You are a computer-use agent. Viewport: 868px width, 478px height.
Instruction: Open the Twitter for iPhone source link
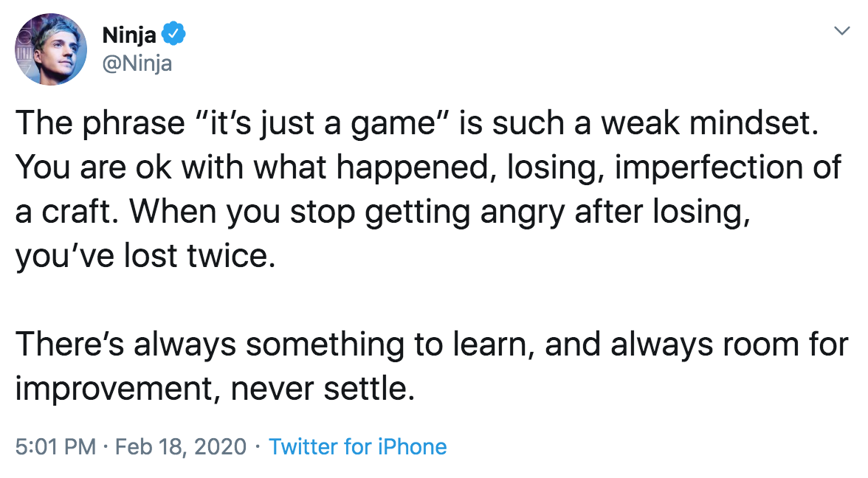pos(357,446)
